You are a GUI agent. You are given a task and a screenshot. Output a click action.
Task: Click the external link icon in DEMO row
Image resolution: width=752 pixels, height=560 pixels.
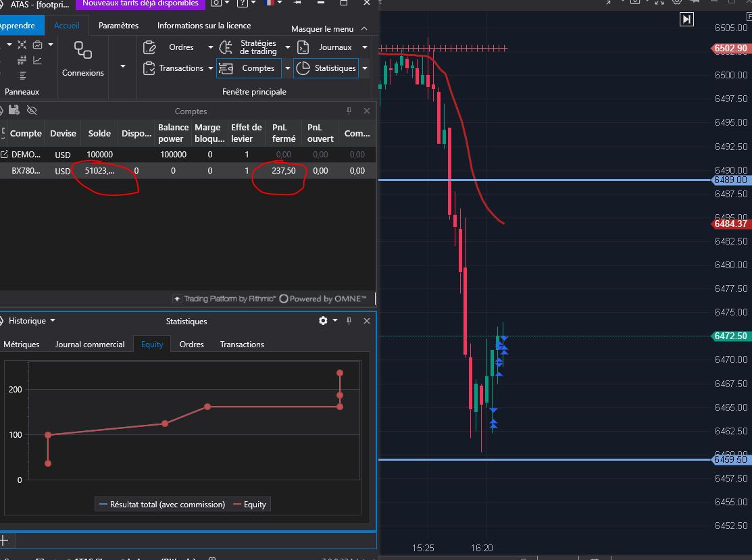click(4, 155)
